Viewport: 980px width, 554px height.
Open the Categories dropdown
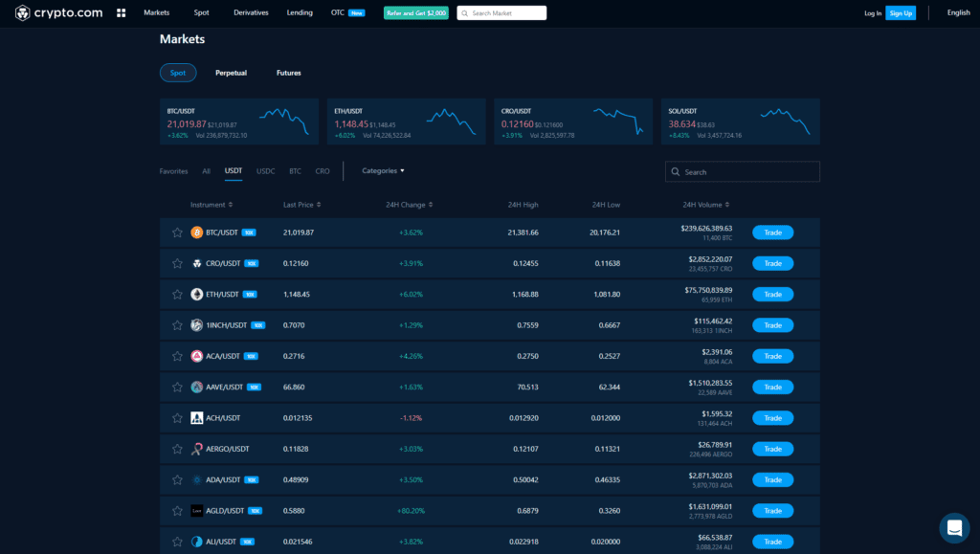click(x=382, y=170)
